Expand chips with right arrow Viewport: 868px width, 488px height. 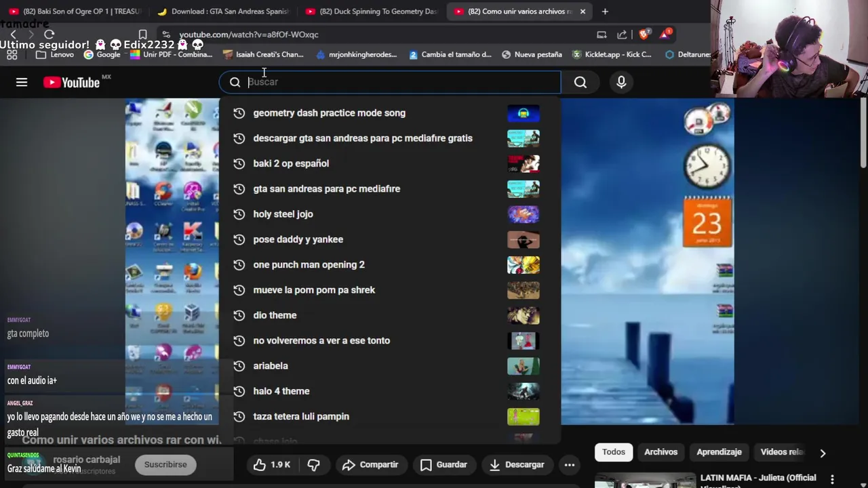[823, 453]
